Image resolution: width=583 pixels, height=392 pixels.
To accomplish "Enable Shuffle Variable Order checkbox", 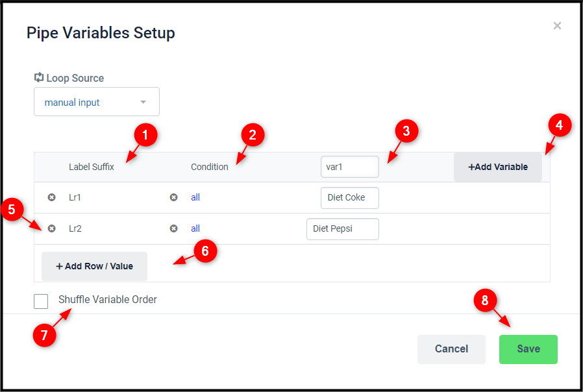I will pos(41,301).
